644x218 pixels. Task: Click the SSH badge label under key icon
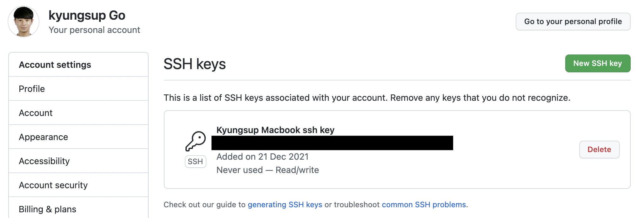pyautogui.click(x=195, y=162)
